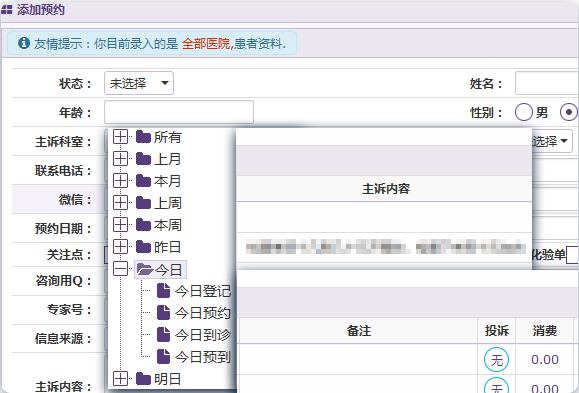Click the 所有 folder icon
The width and height of the screenshot is (579, 393).
click(143, 137)
